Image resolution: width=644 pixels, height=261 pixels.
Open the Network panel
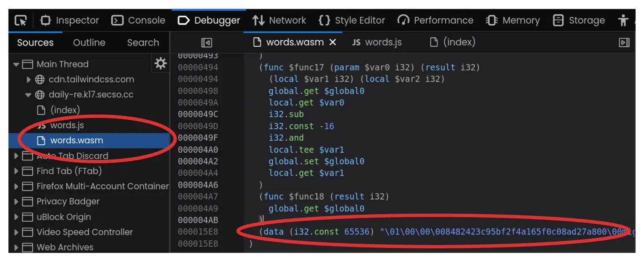pos(279,20)
